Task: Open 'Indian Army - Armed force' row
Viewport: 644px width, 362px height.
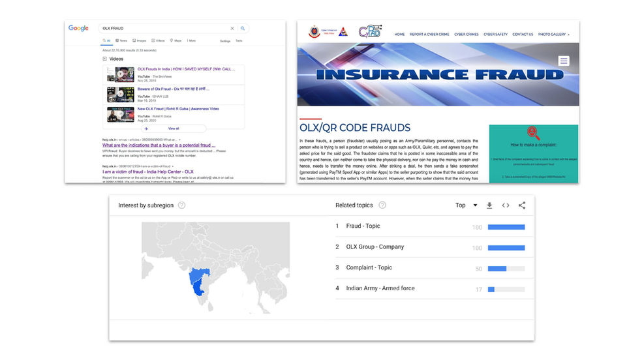Action: (x=434, y=288)
